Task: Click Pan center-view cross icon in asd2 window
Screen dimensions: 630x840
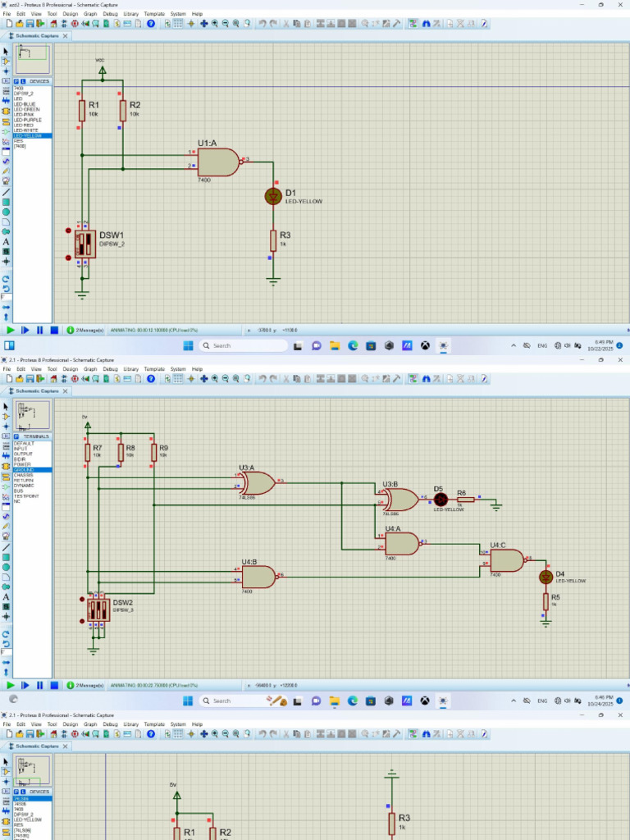Action: pos(203,24)
